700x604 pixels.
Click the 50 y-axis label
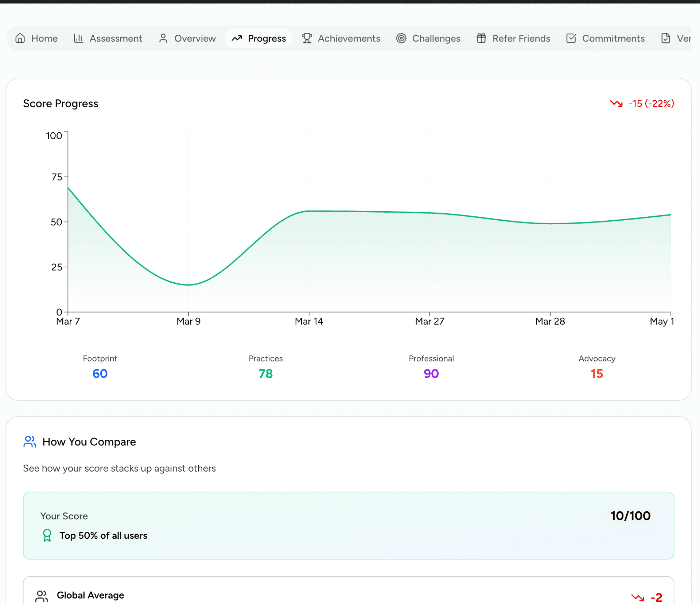[57, 222]
